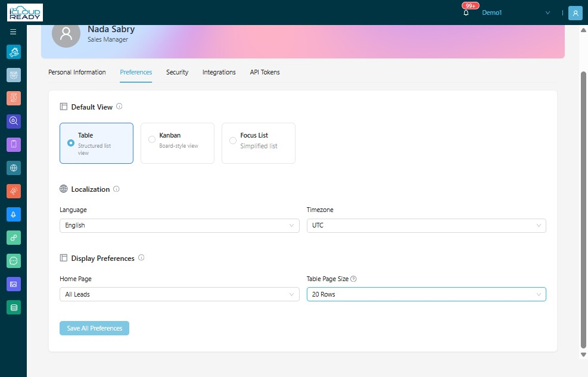Open the globe sidebar module
Viewport: 588px width, 377px height.
coord(14,168)
